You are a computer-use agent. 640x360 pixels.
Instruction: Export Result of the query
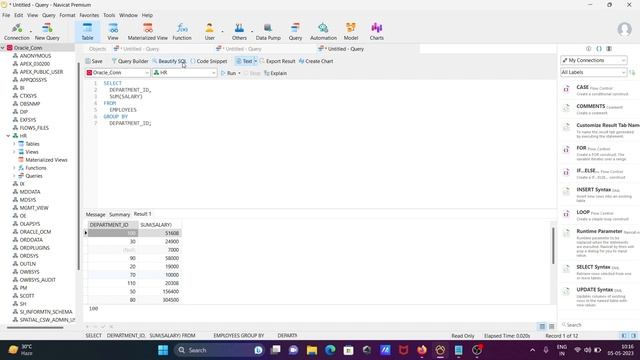277,61
